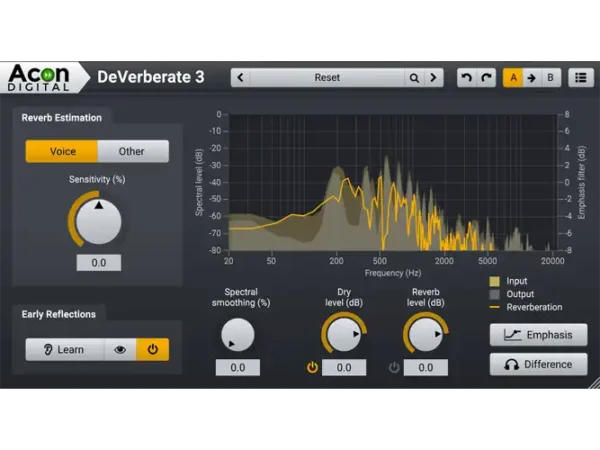Go to the next preset arrow
The height and width of the screenshot is (450, 600).
tap(433, 78)
